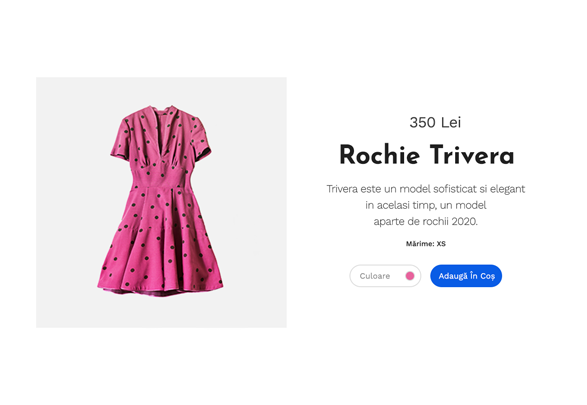Click the word 'Trivera' in the title
587x405 pixels.
click(472, 155)
